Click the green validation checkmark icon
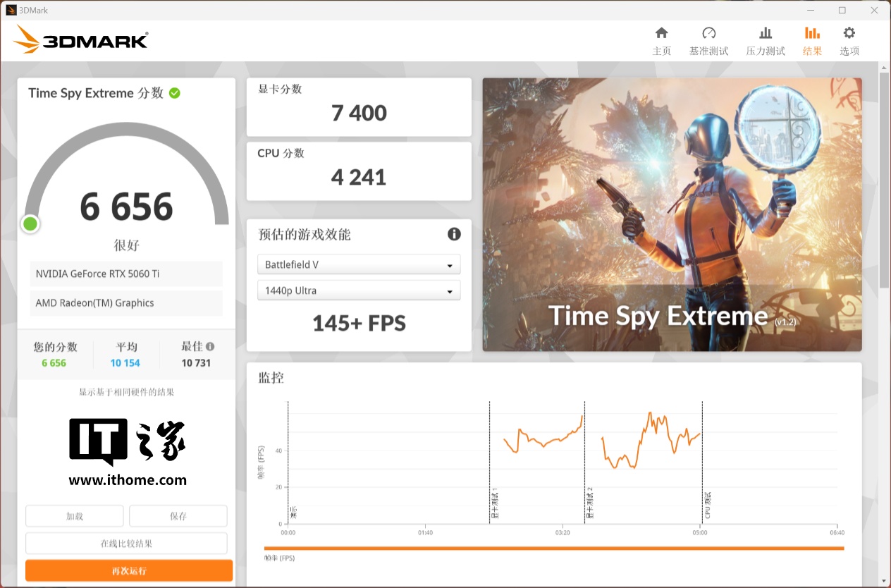 pos(175,93)
